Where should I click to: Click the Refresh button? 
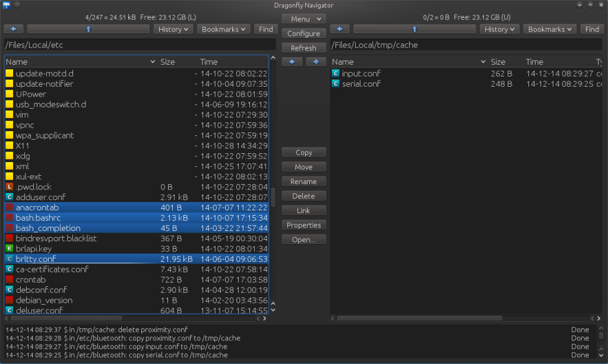pyautogui.click(x=304, y=48)
